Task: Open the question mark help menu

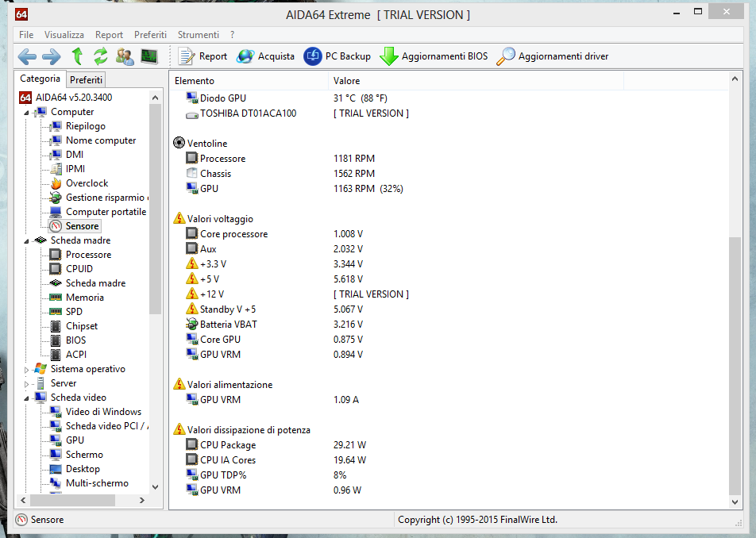Action: tap(233, 35)
